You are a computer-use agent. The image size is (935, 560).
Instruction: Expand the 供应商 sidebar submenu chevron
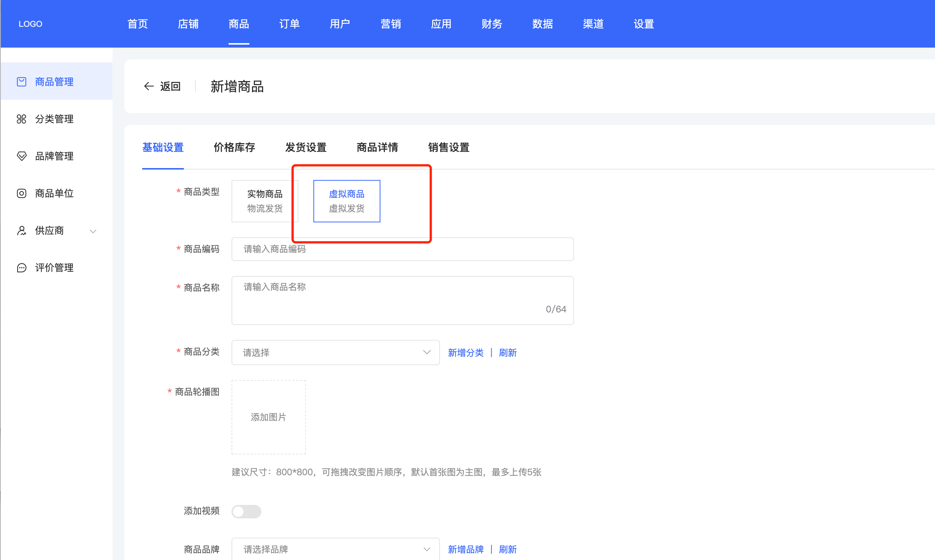[x=93, y=231]
